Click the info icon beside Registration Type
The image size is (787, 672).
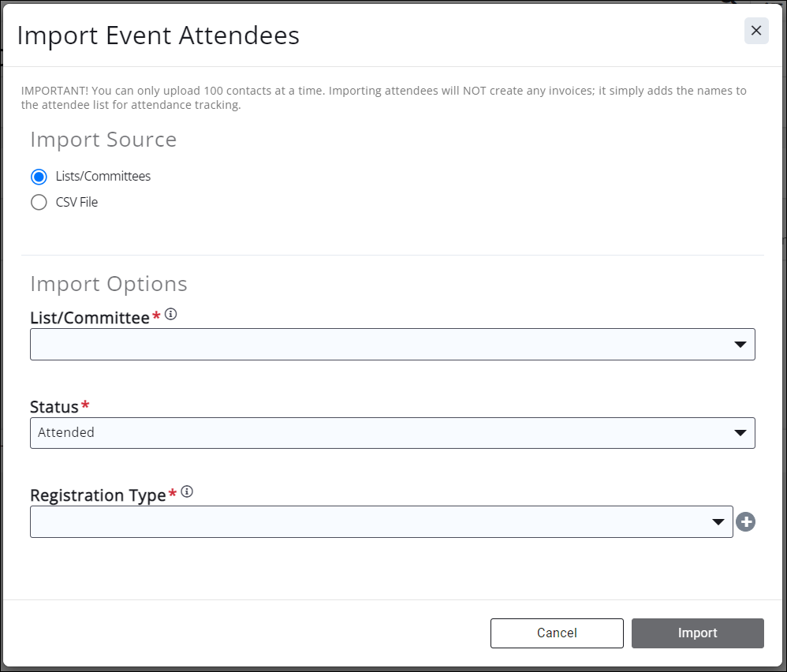click(187, 492)
